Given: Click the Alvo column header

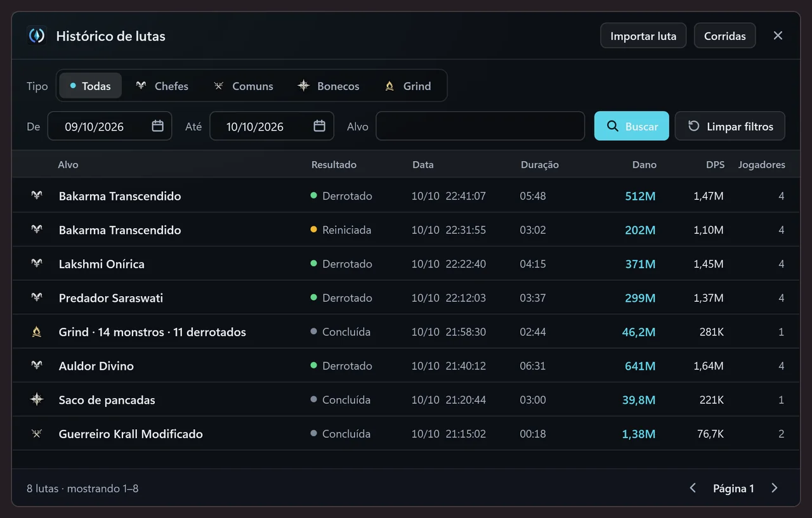Looking at the screenshot, I should (x=68, y=164).
